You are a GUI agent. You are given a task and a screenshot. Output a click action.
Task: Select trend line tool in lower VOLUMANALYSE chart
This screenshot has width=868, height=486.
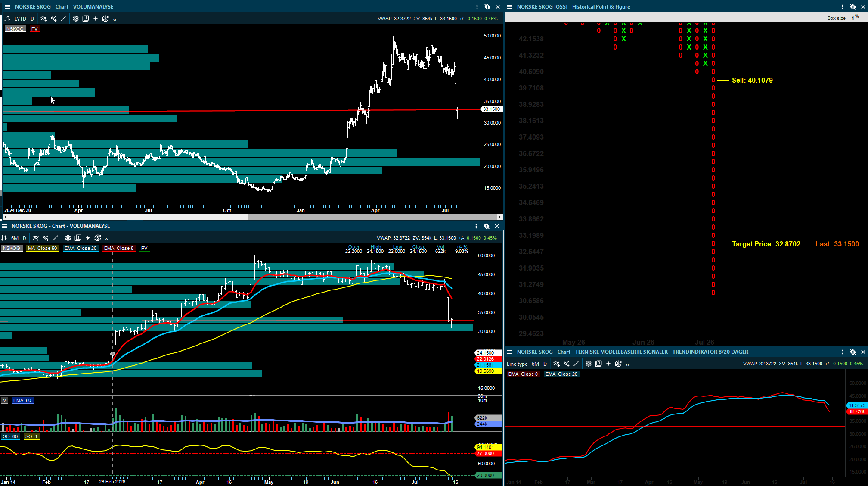(x=56, y=238)
